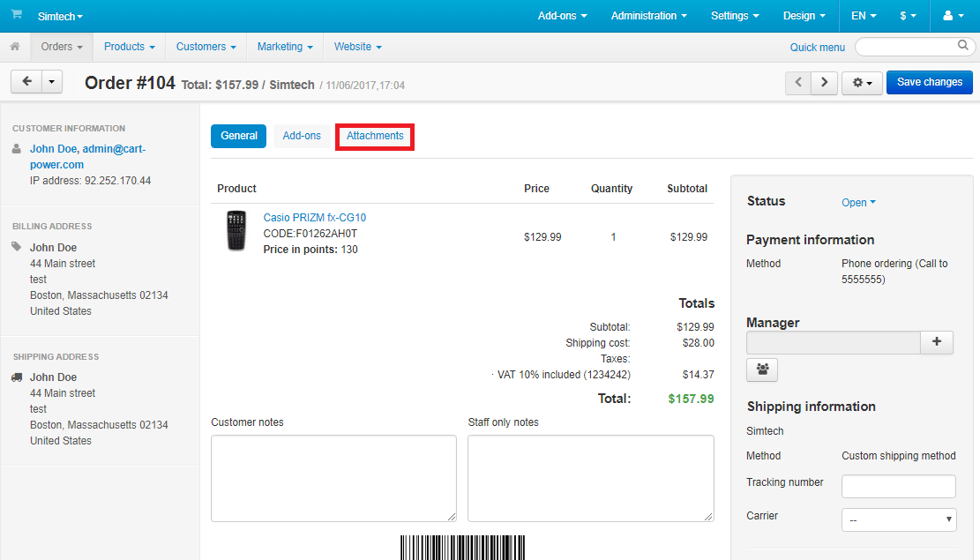Click the back arrow button
Viewport: 980px width, 560px height.
click(x=26, y=82)
